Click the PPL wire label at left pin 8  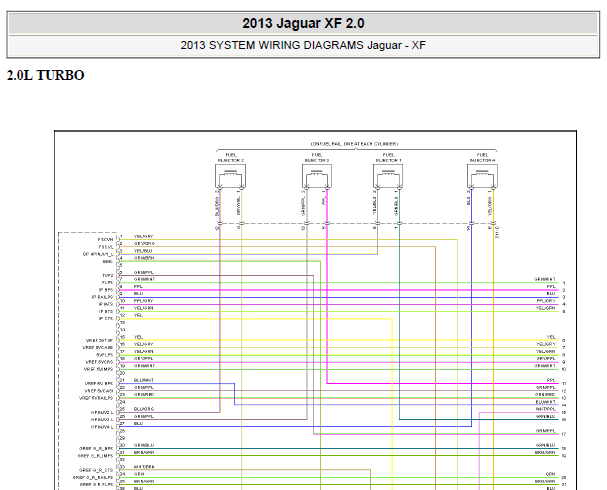coord(138,287)
